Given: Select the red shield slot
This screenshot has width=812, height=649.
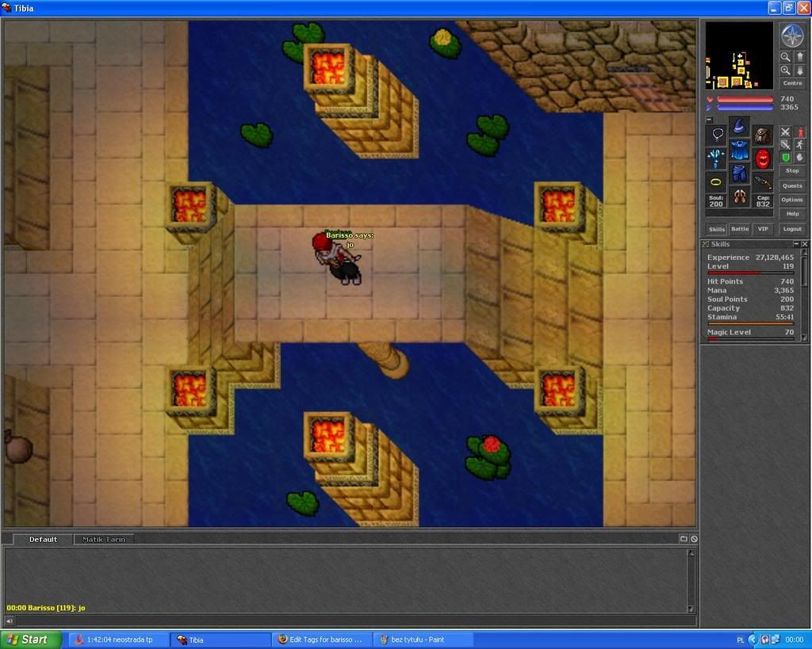Looking at the screenshot, I should [x=762, y=159].
